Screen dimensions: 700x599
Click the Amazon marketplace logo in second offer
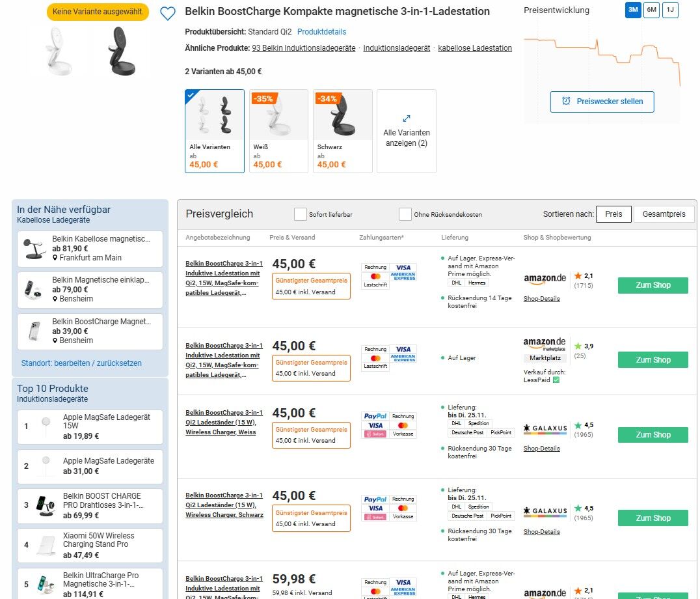pyautogui.click(x=545, y=344)
